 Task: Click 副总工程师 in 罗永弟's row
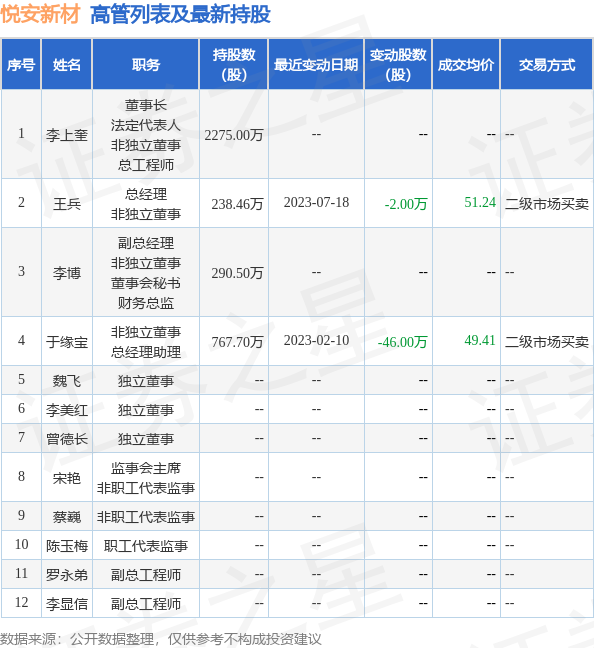point(146,574)
